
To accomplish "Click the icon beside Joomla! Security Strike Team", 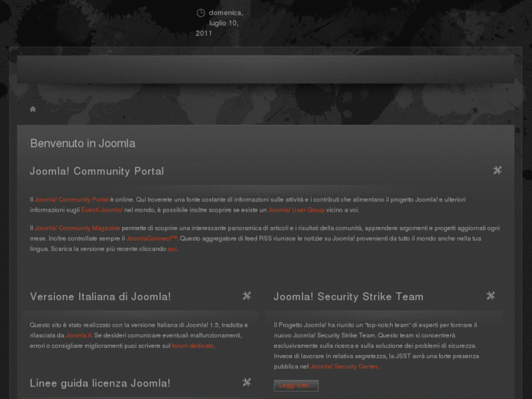I will click(490, 296).
